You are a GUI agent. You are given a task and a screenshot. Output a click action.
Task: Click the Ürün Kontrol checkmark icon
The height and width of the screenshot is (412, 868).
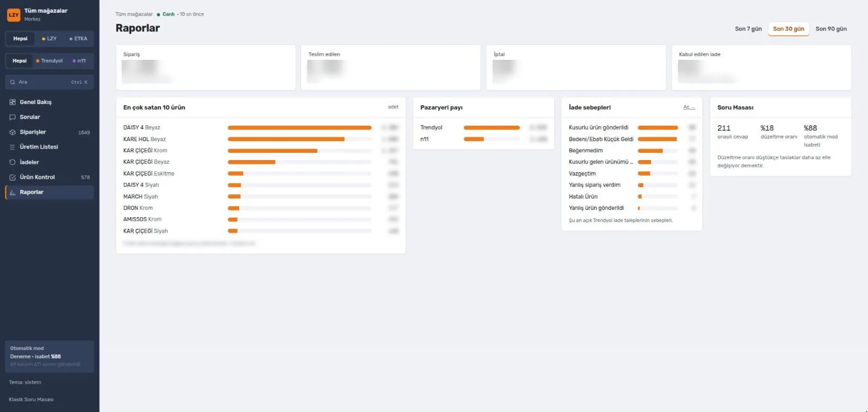tap(13, 177)
